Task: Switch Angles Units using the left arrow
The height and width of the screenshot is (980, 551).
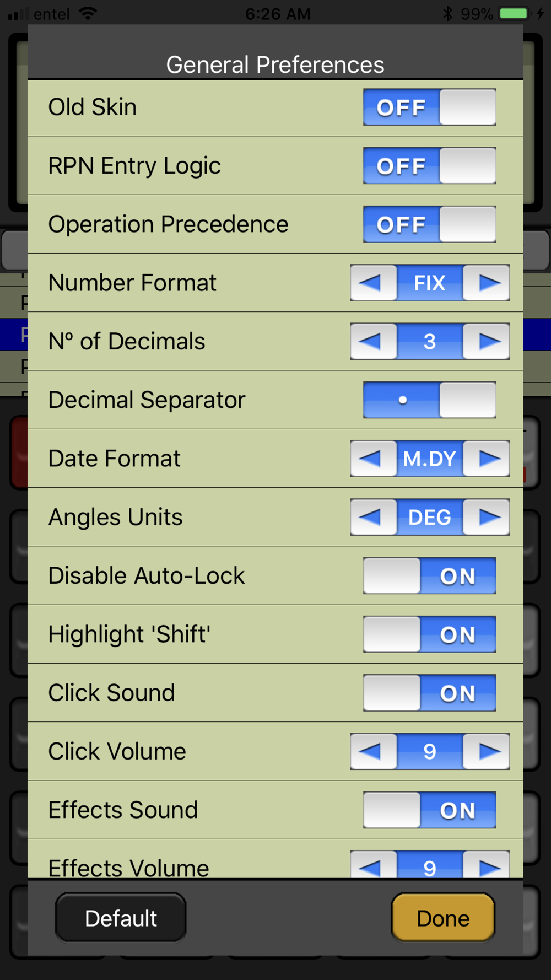Action: pyautogui.click(x=373, y=517)
